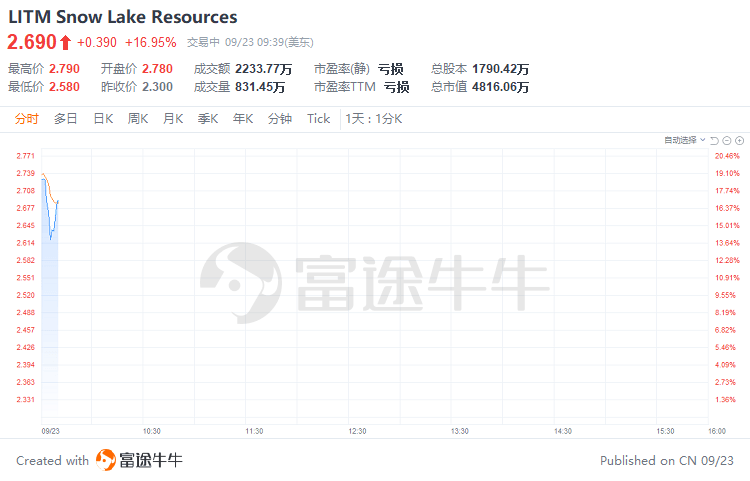Image resolution: width=750 pixels, height=481 pixels.
Task: Switch to the 分钟 tab
Action: click(280, 119)
